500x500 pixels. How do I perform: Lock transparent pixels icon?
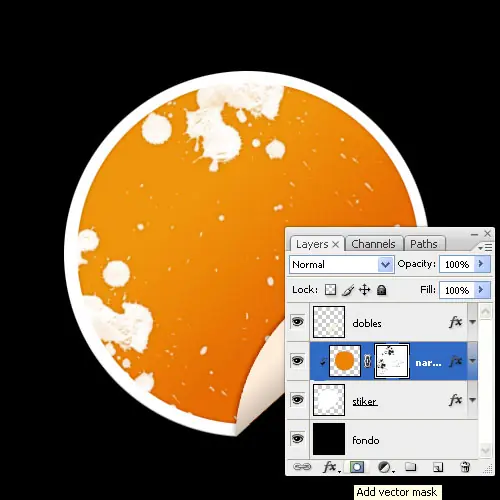(x=330, y=290)
